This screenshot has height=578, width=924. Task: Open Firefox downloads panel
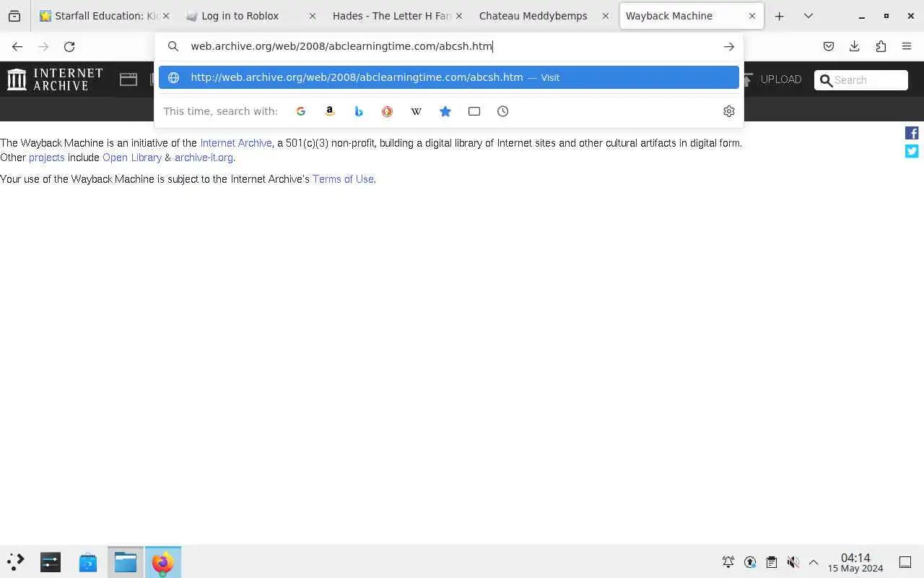854,46
